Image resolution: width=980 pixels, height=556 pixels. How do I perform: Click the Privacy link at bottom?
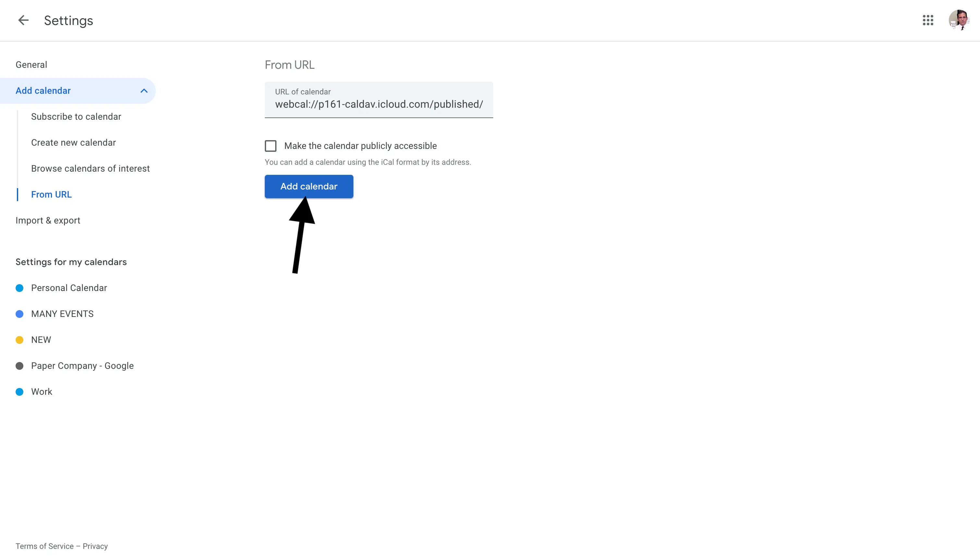pos(95,546)
